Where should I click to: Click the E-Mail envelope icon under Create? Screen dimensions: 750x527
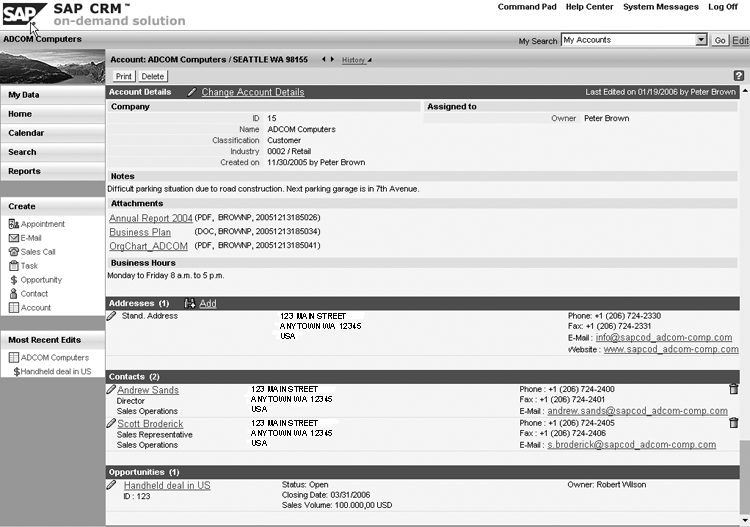point(14,238)
